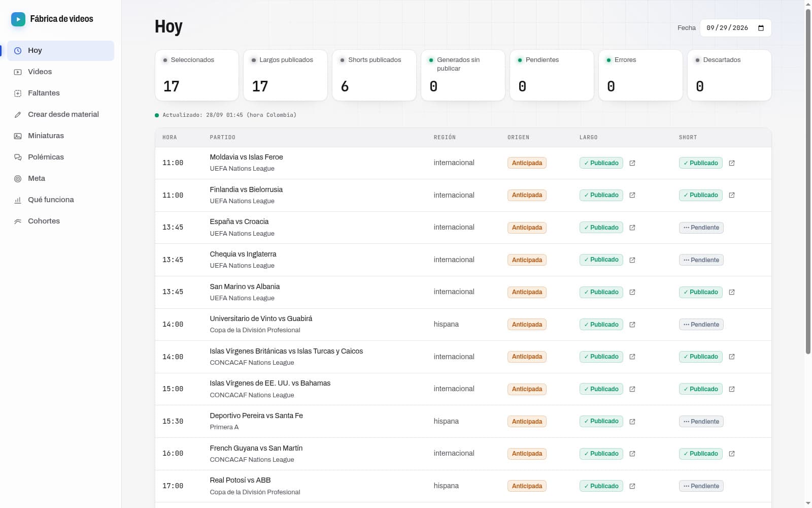Click the Fecha date input field
812x508 pixels.
pyautogui.click(x=735, y=28)
